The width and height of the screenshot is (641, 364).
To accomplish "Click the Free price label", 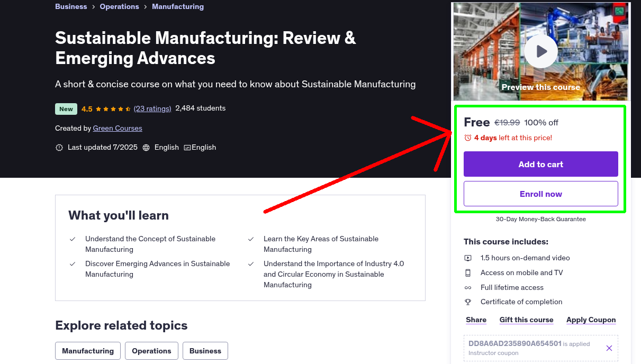I will 477,122.
